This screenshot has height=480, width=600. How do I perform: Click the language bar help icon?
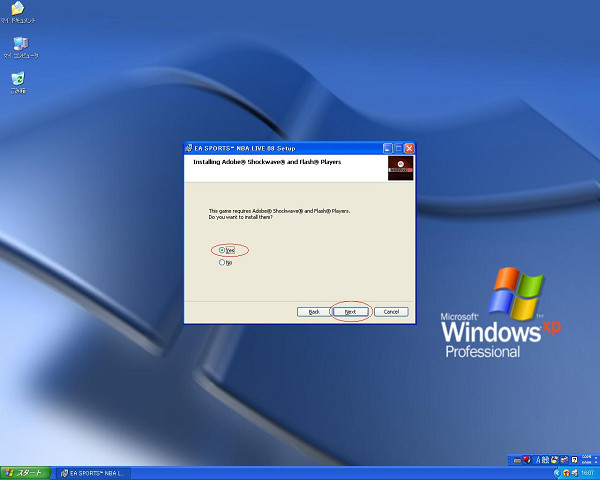click(574, 460)
